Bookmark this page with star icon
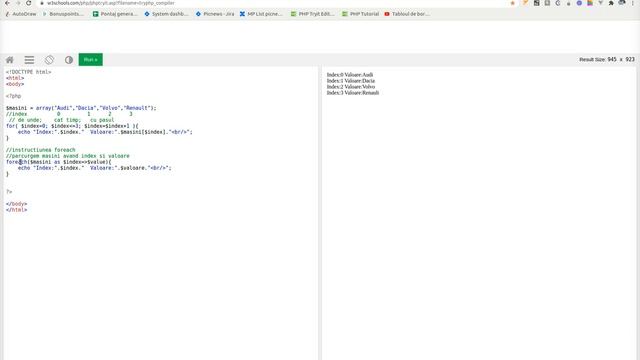Image resolution: width=640 pixels, height=360 pixels. [x=513, y=3]
